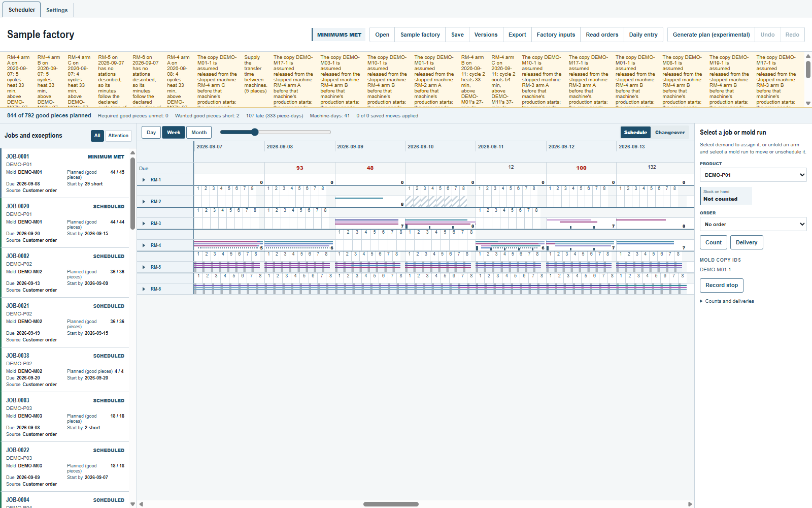
Task: Click the horizontal timeline scrollbar thumb
Action: (x=391, y=504)
